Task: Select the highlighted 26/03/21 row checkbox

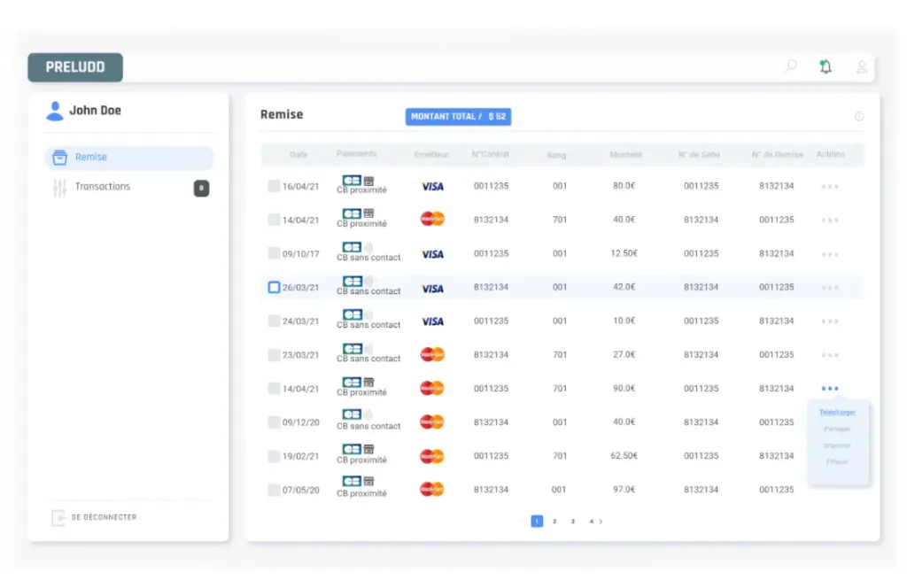Action: point(274,288)
